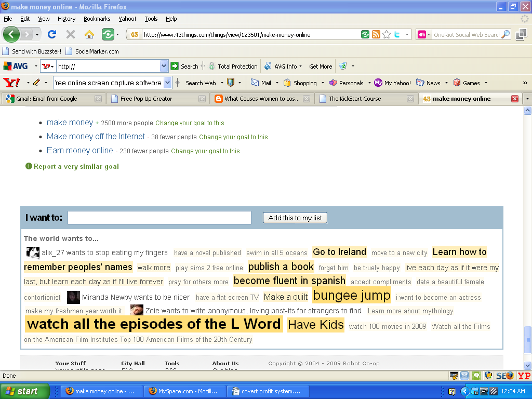Click the AVG green Search button
This screenshot has width=532, height=399.
pos(175,66)
